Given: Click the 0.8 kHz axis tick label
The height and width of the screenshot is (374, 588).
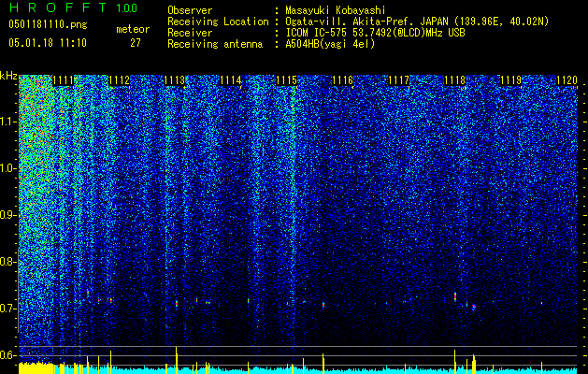Looking at the screenshot, I should pos(8,262).
